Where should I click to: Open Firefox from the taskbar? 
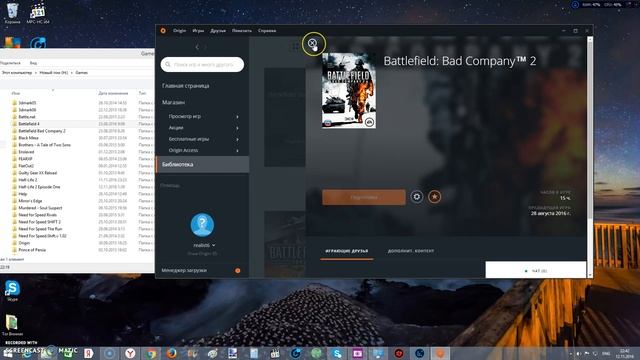pyautogui.click(x=171, y=353)
